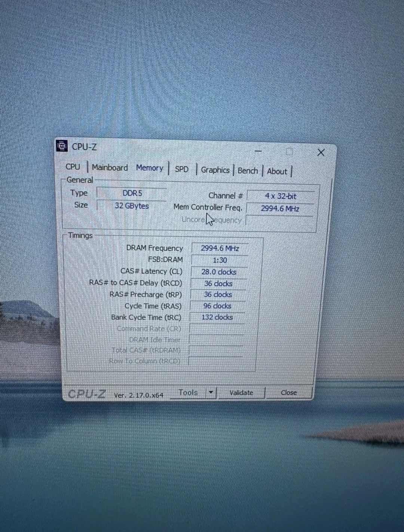Open the Mainboard tab
Screen dimensions: 404x532
click(110, 168)
